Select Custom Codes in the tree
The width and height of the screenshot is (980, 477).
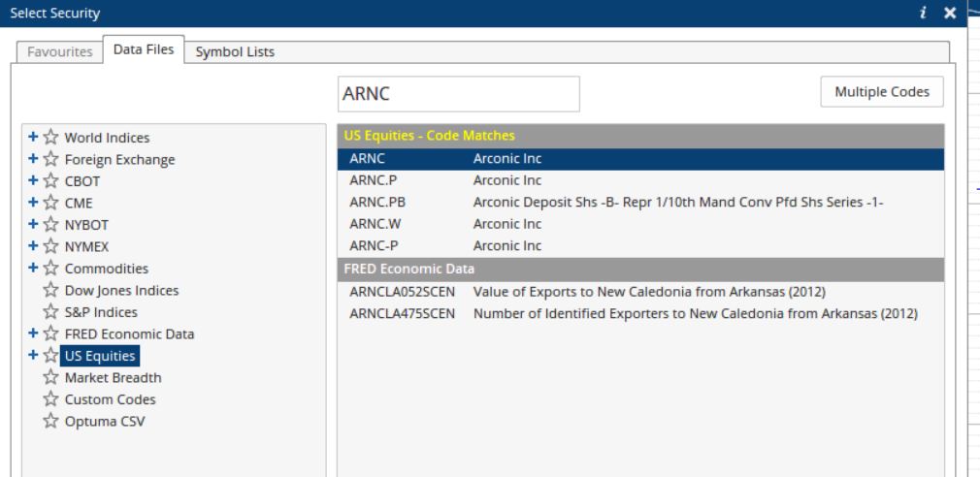click(x=110, y=399)
